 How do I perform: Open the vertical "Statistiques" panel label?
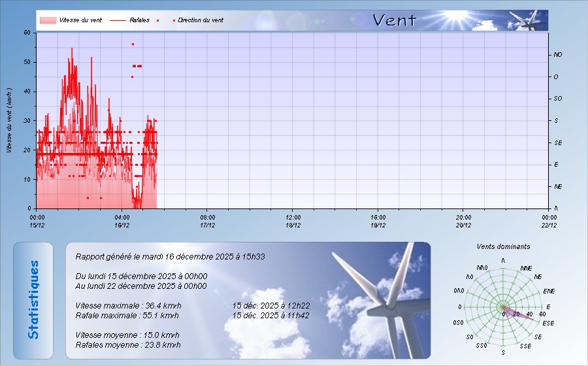tap(33, 300)
